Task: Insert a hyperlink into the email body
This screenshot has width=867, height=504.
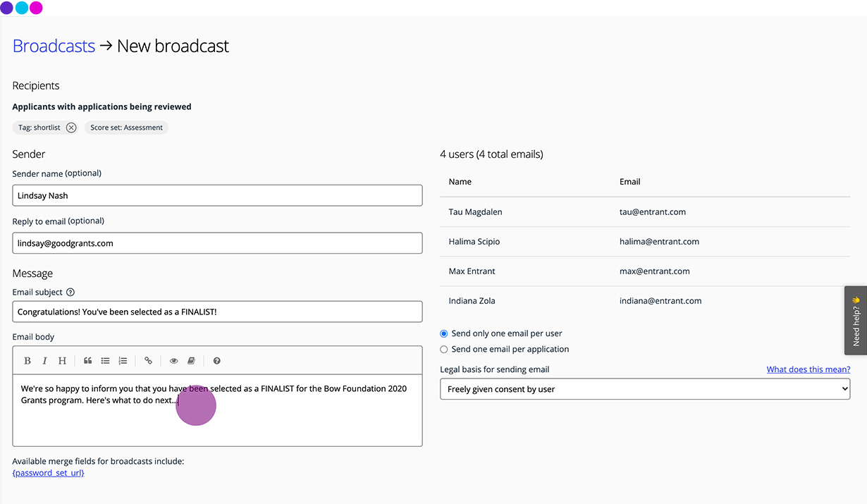Action: coord(148,360)
